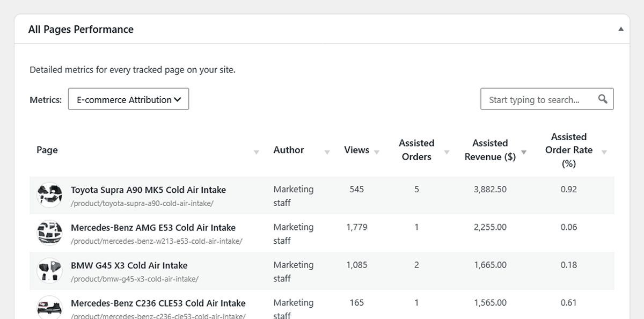
Task: Sort by Assisted Order Rate column arrow
Action: click(x=604, y=153)
